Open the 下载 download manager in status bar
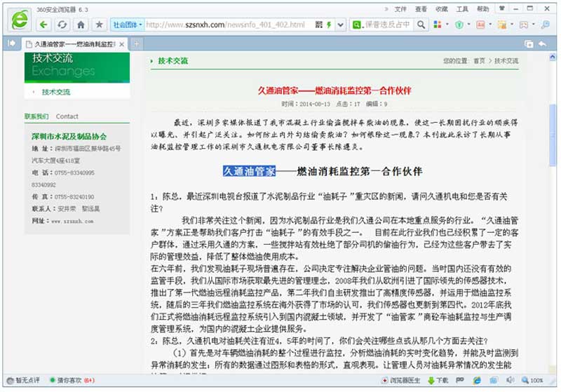Image resolution: width=561 pixels, height=392 pixels. (439, 380)
